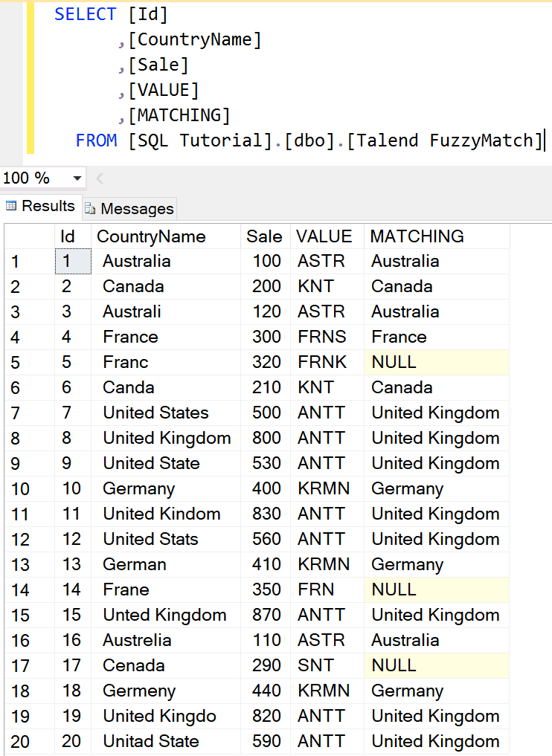The height and width of the screenshot is (756, 552).
Task: Select row header number 20
Action: (x=21, y=742)
